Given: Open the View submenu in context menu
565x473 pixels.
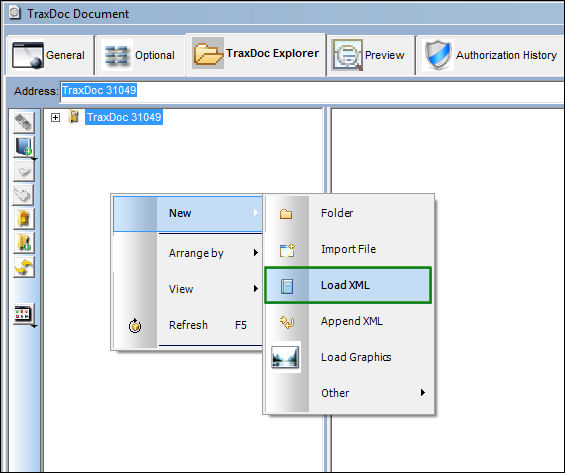Looking at the screenshot, I should click(188, 289).
